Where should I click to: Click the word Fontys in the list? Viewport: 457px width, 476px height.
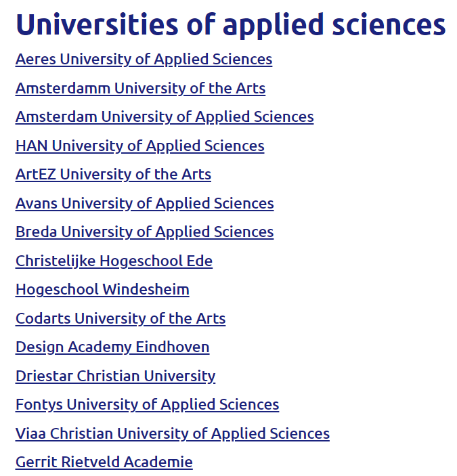click(39, 405)
